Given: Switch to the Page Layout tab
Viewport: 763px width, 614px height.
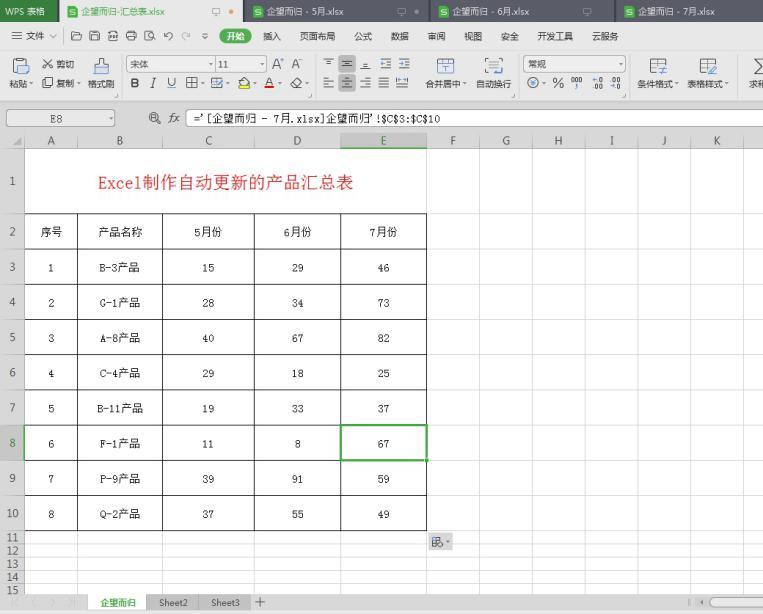Looking at the screenshot, I should [317, 36].
